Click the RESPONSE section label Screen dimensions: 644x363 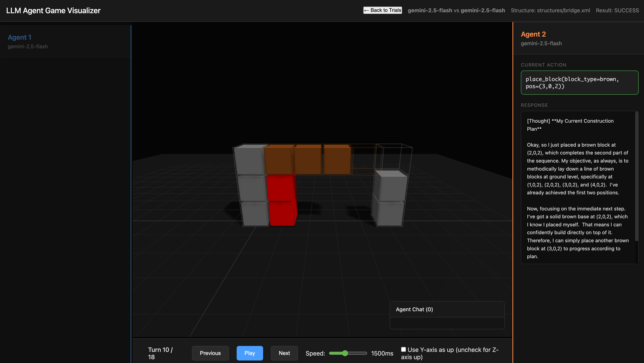534,105
